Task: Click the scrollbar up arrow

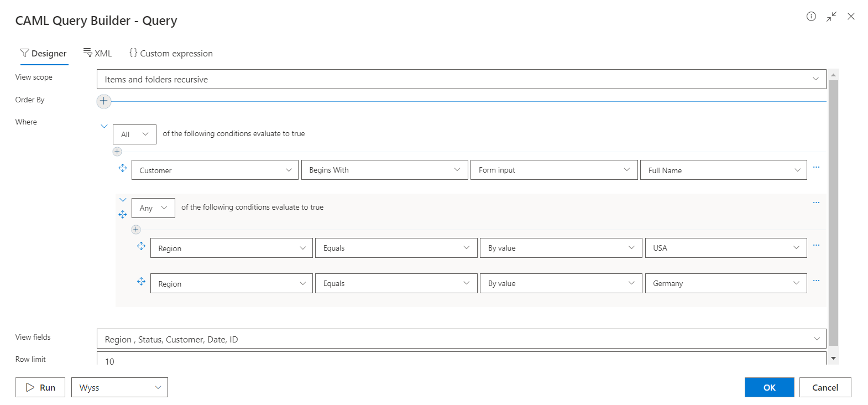Action: pyautogui.click(x=833, y=75)
